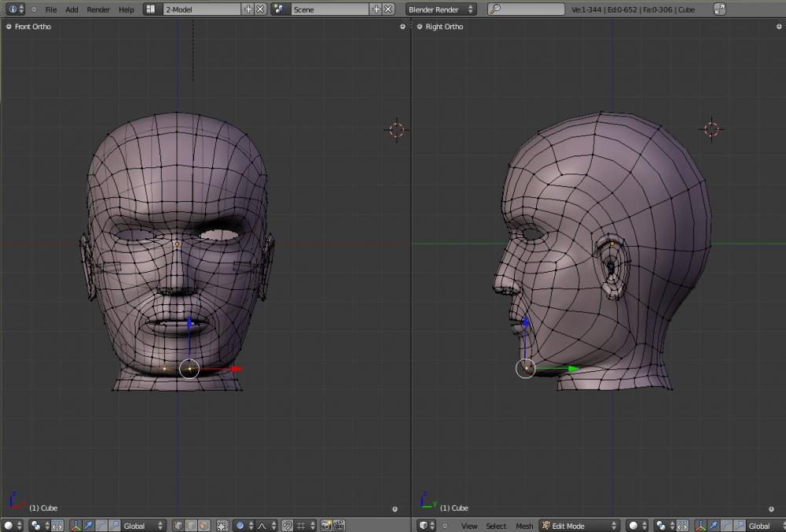Click the fullscreen toggle icon in top bar
The width and height of the screenshot is (786, 532).
coord(719,9)
